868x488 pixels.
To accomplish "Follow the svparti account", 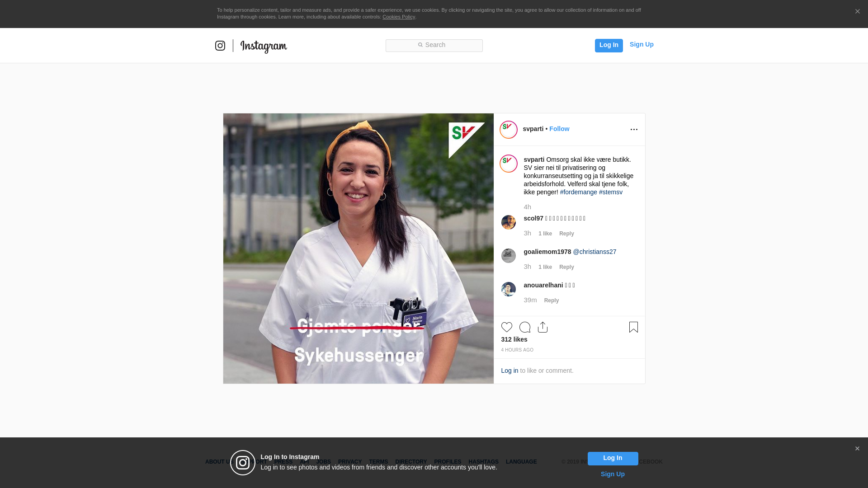I will click(559, 129).
